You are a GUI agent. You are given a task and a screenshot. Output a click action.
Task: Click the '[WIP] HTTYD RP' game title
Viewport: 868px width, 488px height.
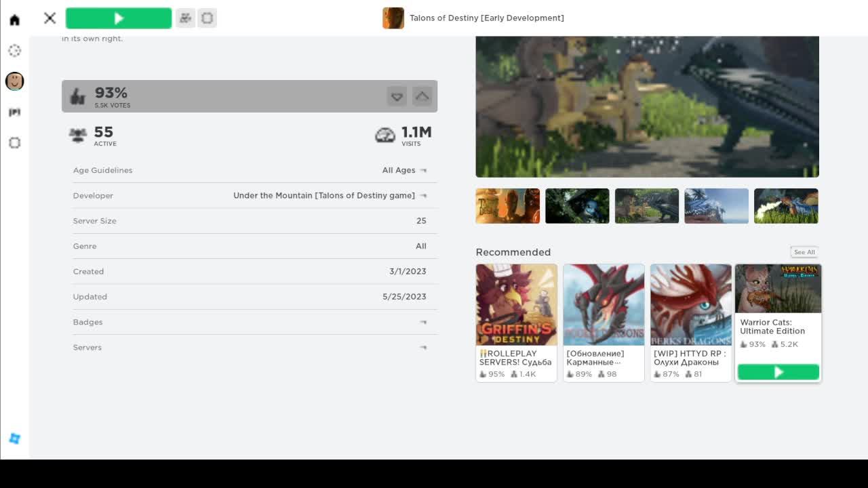690,358
